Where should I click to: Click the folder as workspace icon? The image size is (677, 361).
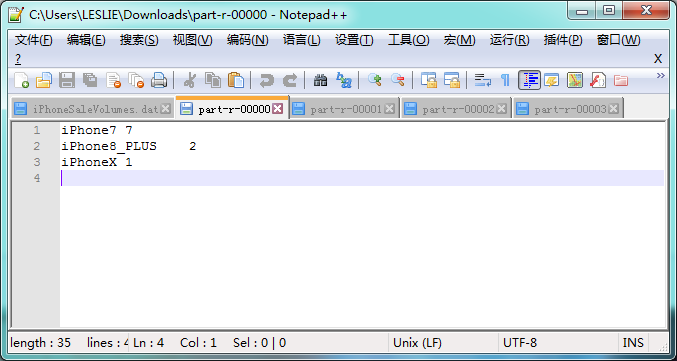pos(621,80)
